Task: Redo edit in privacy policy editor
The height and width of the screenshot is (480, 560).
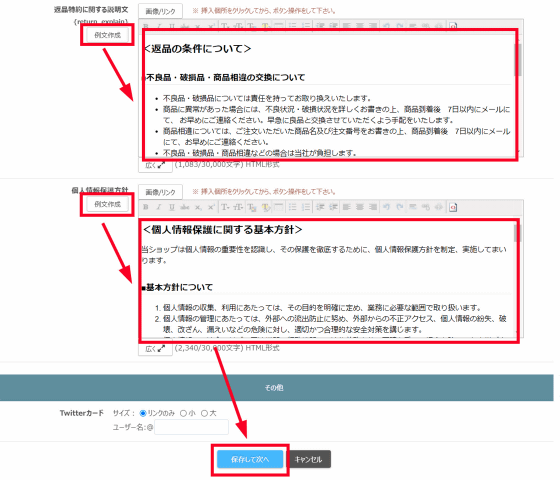Action: [400, 207]
